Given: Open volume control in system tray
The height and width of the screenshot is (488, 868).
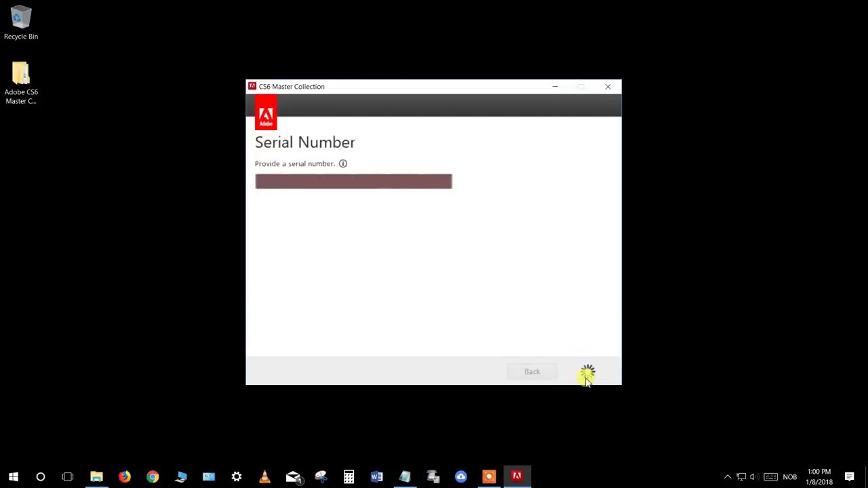Looking at the screenshot, I should point(753,477).
